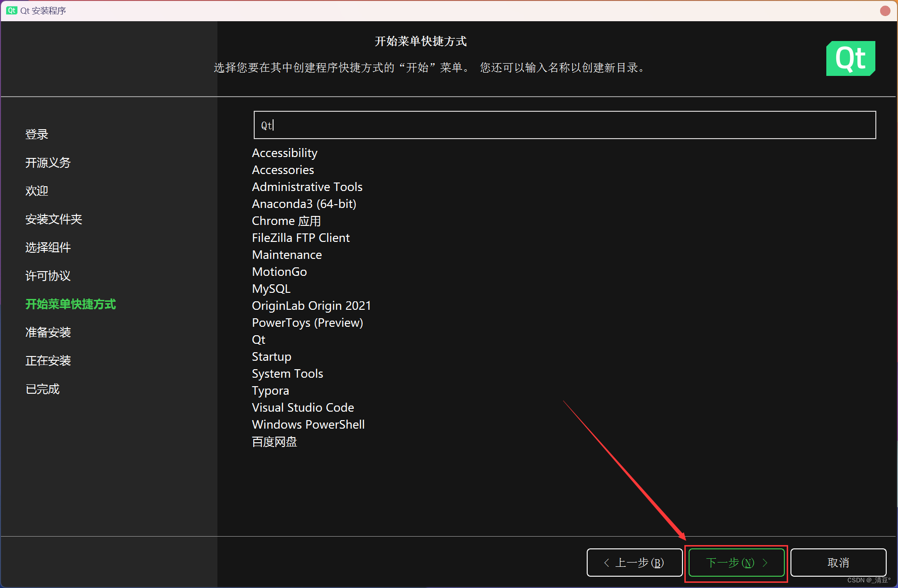Select Typora folder entry
Image resolution: width=898 pixels, height=588 pixels.
pos(270,390)
